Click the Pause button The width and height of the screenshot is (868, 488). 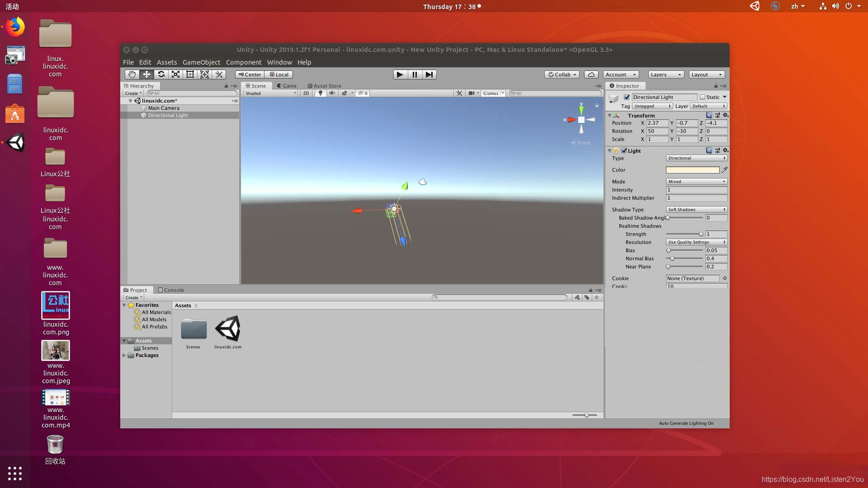[415, 75]
